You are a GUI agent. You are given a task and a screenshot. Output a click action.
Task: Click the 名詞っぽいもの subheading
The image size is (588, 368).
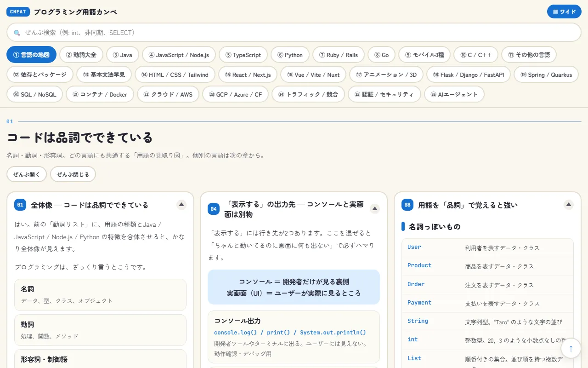pos(435,227)
